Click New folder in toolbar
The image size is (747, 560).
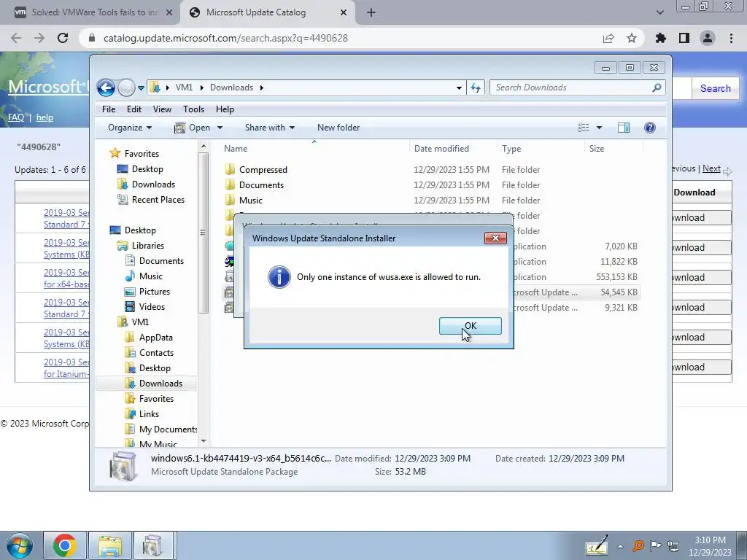coord(338,128)
